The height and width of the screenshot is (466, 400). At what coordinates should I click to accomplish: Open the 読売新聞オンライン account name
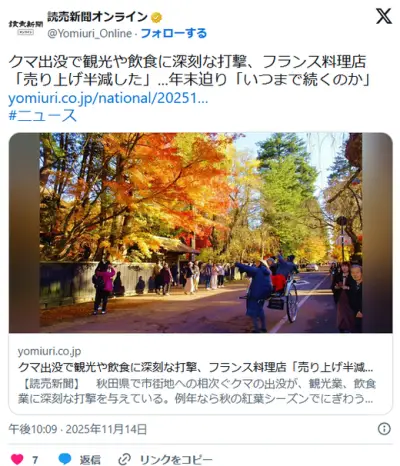tap(97, 16)
